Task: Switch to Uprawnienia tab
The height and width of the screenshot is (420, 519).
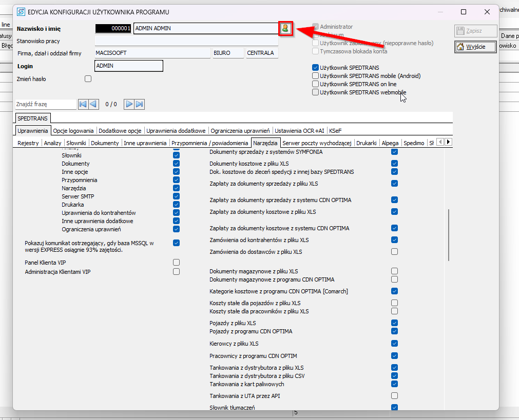Action: [33, 131]
